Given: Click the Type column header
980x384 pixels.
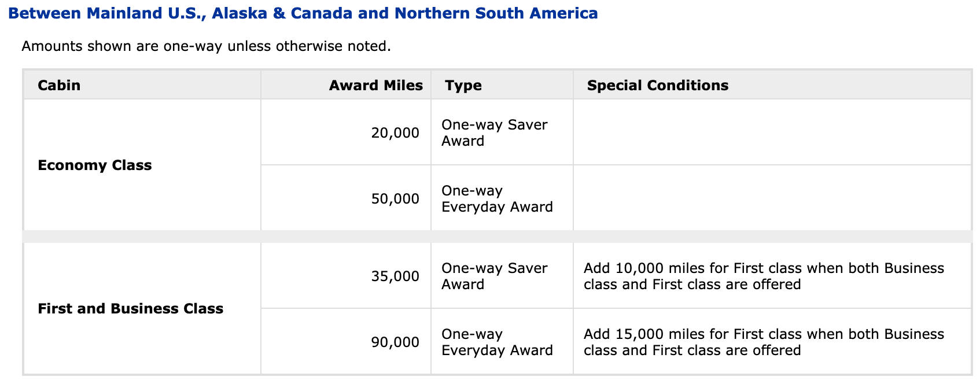Looking at the screenshot, I should pos(463,86).
